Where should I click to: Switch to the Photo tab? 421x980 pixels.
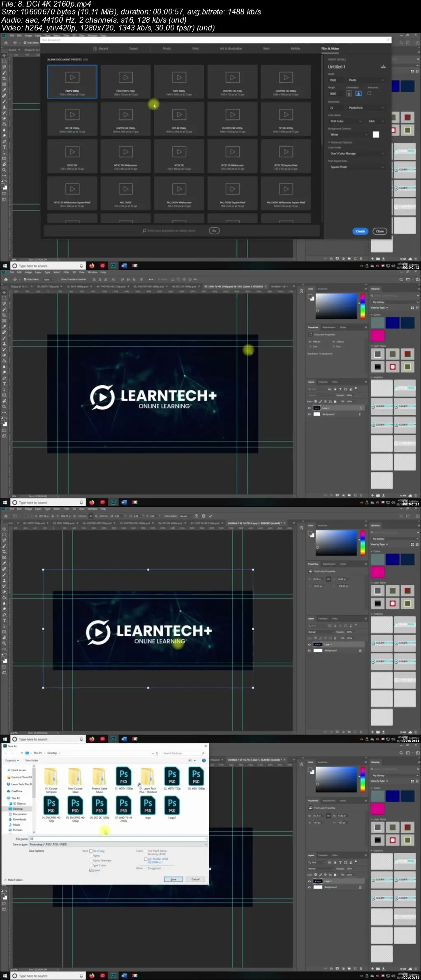pyautogui.click(x=167, y=49)
